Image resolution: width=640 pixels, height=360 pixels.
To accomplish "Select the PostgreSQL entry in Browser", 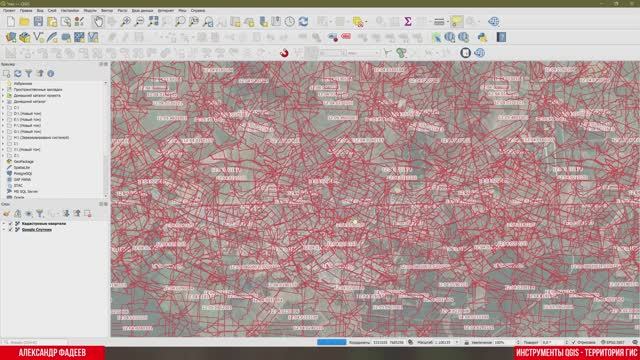I will coord(22,173).
